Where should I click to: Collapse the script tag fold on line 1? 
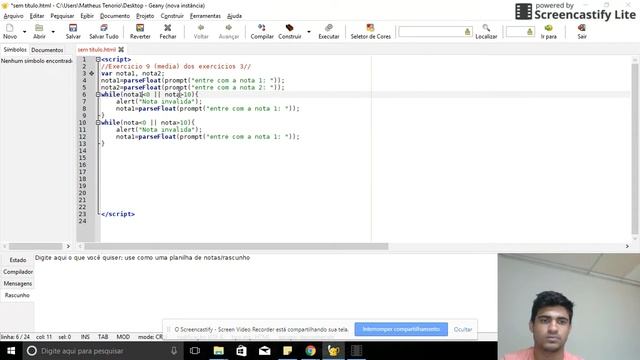pos(98,60)
